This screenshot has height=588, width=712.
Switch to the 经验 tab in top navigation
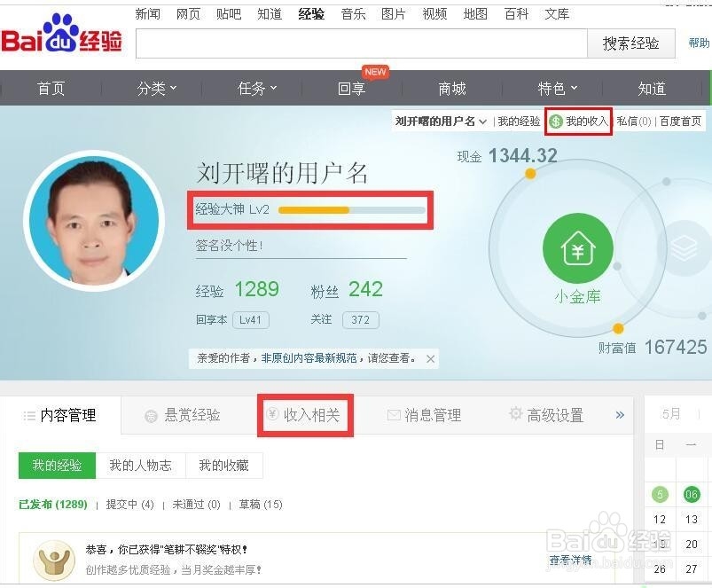click(x=311, y=13)
